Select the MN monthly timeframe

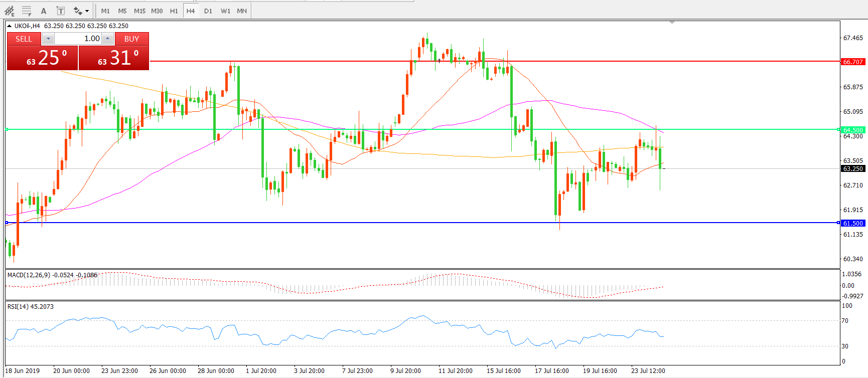[242, 11]
